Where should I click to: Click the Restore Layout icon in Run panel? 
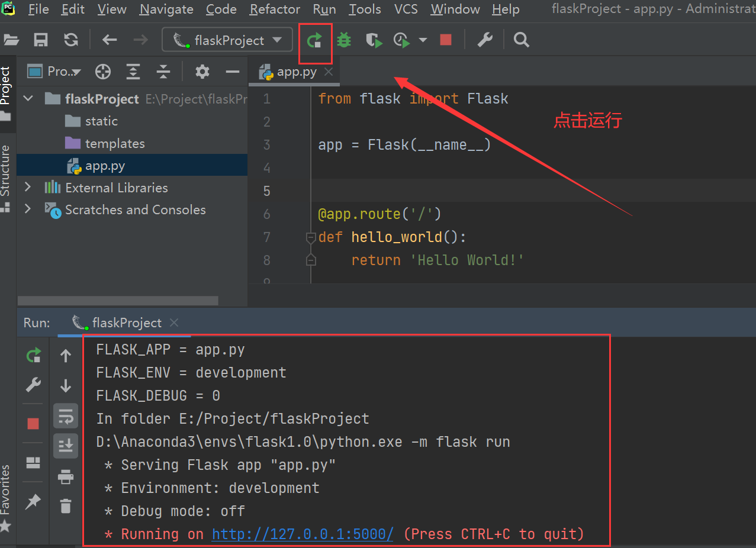coord(33,462)
